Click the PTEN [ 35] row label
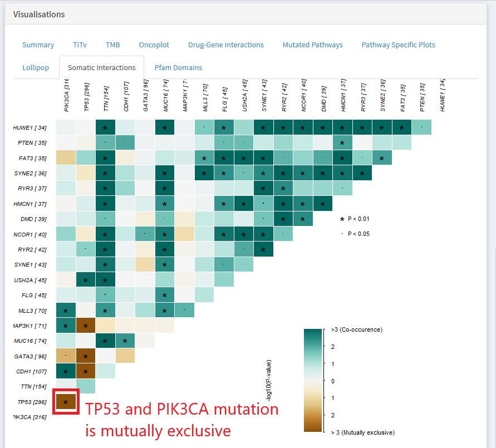Viewport: 496px width, 448px height. pyautogui.click(x=32, y=143)
